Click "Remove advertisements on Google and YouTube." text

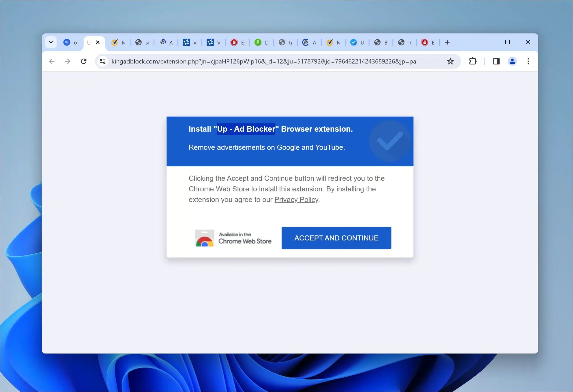tap(267, 147)
